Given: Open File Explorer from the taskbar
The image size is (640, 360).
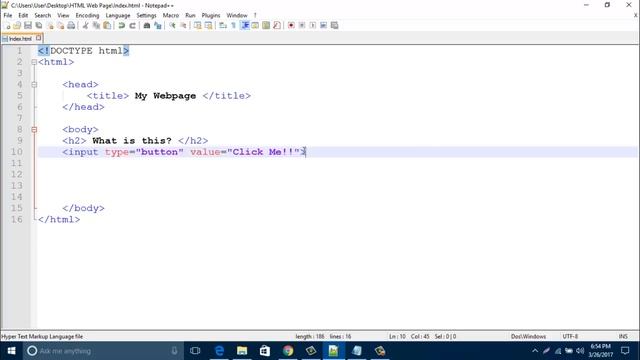Looking at the screenshot, I should tap(242, 351).
